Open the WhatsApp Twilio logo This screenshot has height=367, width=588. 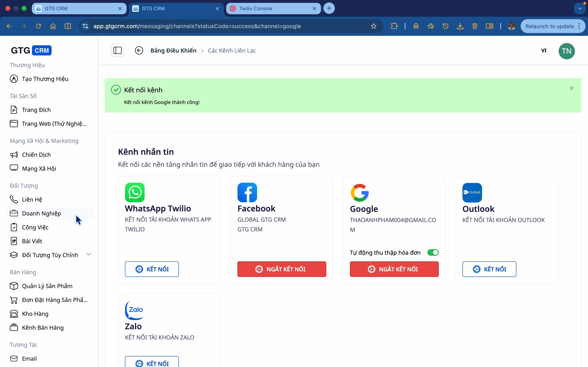coord(135,192)
